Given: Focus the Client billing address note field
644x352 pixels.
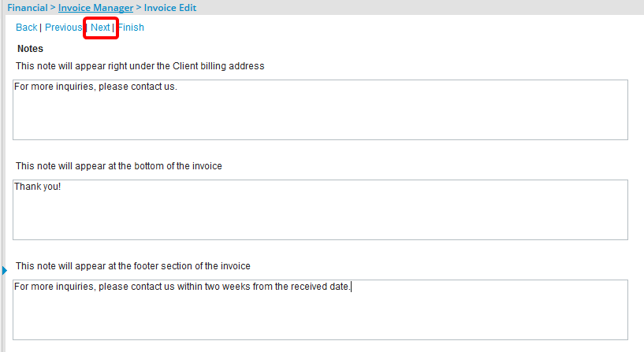Looking at the screenshot, I should click(x=320, y=114).
